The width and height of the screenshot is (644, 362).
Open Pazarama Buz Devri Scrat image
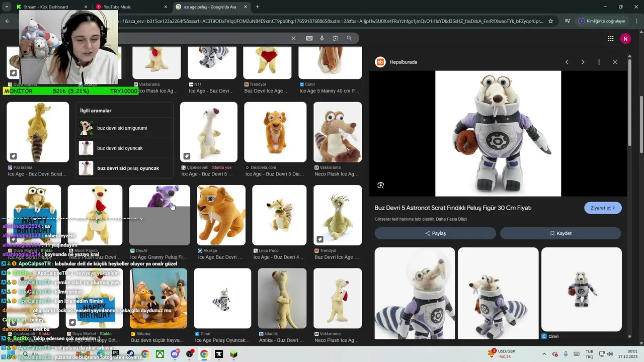tap(38, 132)
